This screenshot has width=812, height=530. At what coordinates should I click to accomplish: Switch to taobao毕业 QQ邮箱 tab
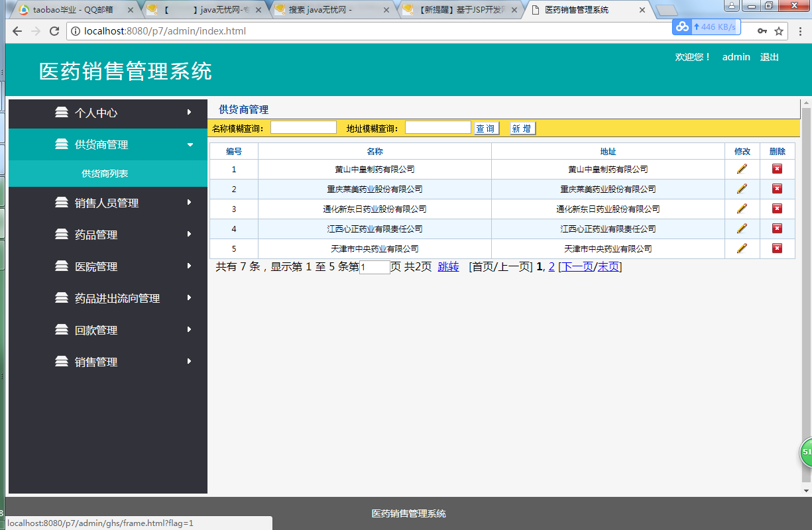click(x=73, y=10)
